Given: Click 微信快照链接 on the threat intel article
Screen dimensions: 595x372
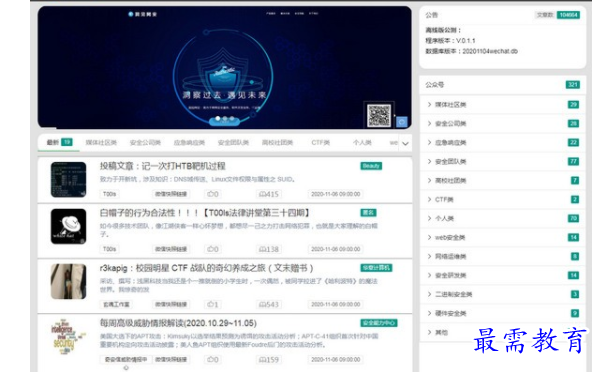Looking at the screenshot, I should pos(171,359).
